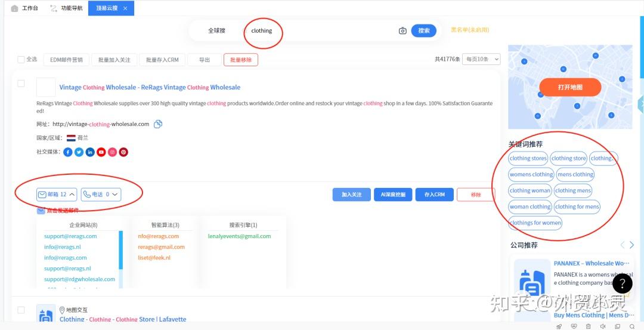Select the 'clothing woman' keyword tag
Viewport: 644px width, 330px height.
[x=530, y=190]
